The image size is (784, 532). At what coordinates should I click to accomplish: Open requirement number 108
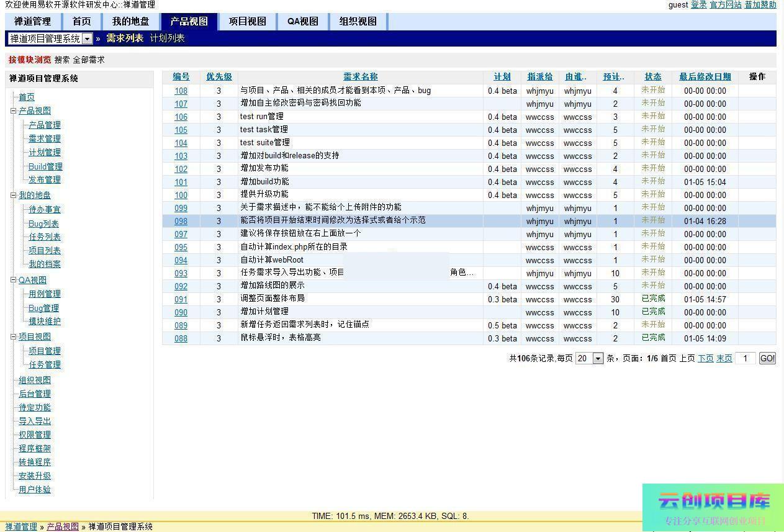click(x=181, y=91)
